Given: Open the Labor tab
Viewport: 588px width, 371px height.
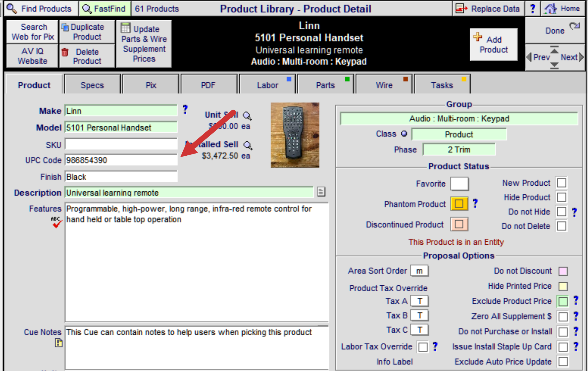Looking at the screenshot, I should point(267,85).
